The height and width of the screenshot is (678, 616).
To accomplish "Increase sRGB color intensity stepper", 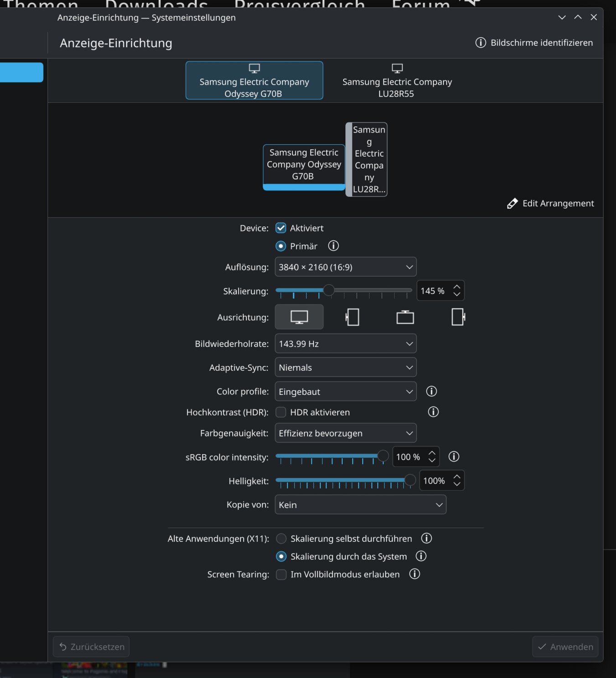I will point(432,453).
